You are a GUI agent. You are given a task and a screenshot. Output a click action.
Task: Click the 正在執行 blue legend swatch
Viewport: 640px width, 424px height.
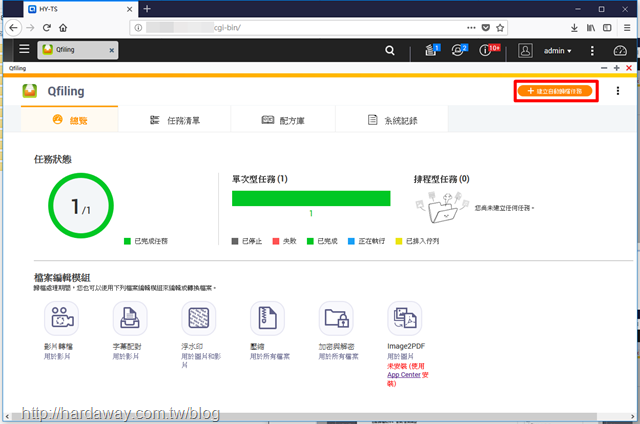point(351,241)
